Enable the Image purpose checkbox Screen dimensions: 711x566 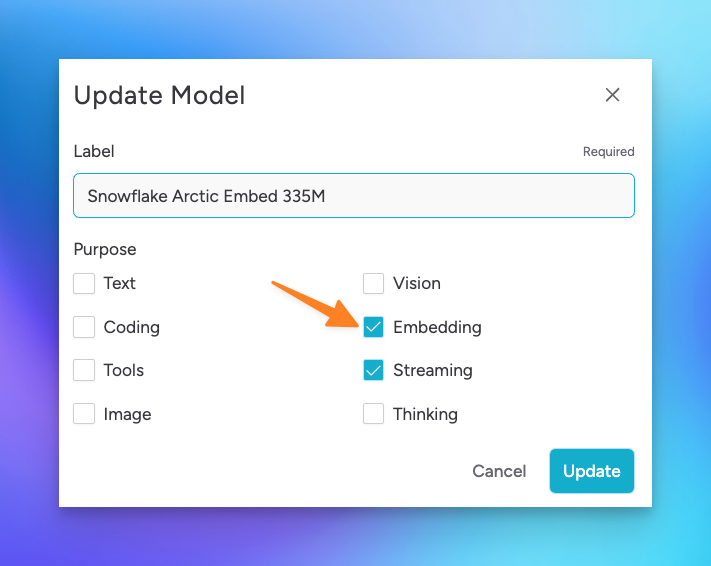[x=85, y=414]
